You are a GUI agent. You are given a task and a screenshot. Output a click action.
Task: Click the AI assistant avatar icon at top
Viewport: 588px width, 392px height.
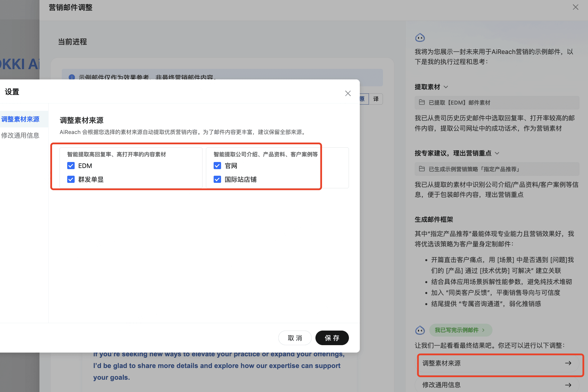420,37
